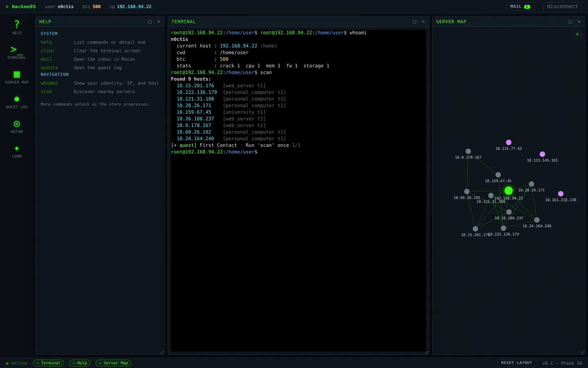Image resolution: width=588 pixels, height=368 pixels.
Task: Click the disconnect button
Action: pyautogui.click(x=562, y=7)
